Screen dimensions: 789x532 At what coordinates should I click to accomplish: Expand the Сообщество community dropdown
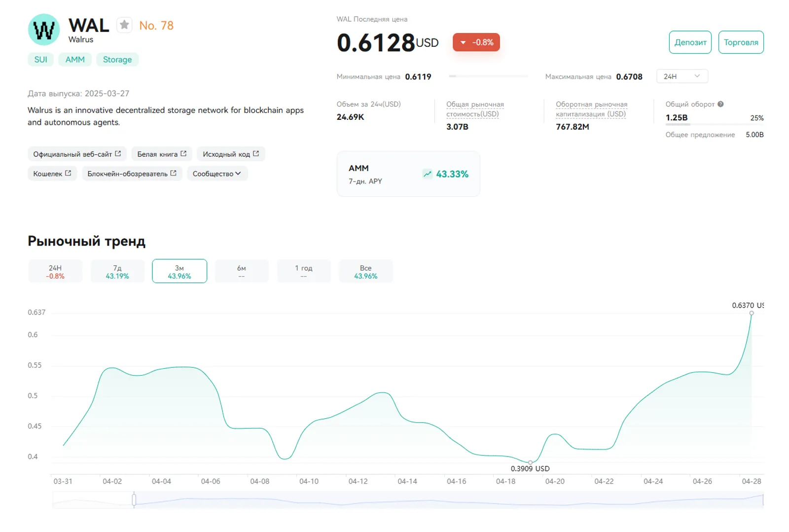click(216, 174)
